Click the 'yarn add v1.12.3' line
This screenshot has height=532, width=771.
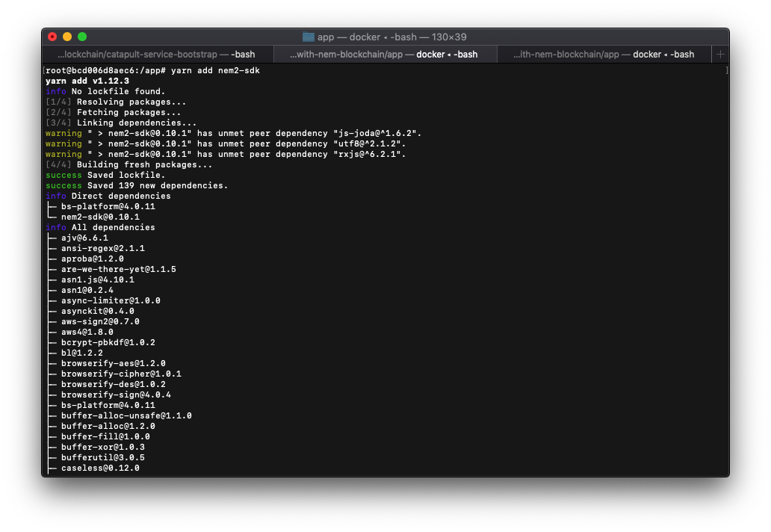click(x=87, y=81)
